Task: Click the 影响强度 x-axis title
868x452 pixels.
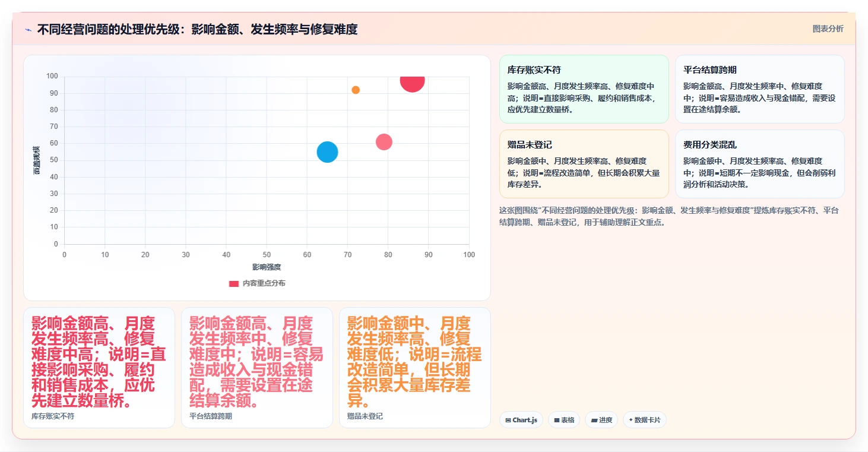Action: click(267, 267)
